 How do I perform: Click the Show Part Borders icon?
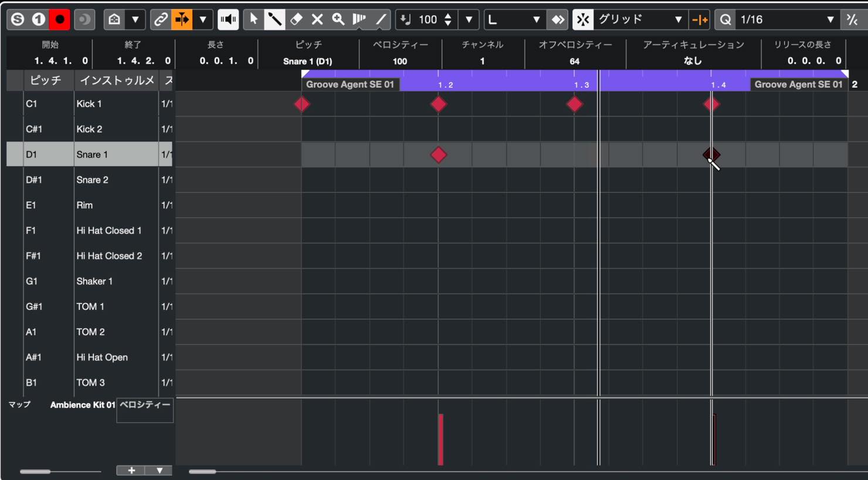pos(114,19)
